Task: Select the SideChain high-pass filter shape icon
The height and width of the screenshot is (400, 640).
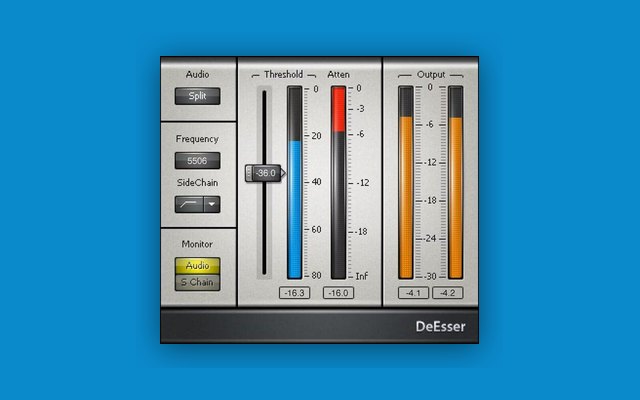Action: (x=189, y=204)
